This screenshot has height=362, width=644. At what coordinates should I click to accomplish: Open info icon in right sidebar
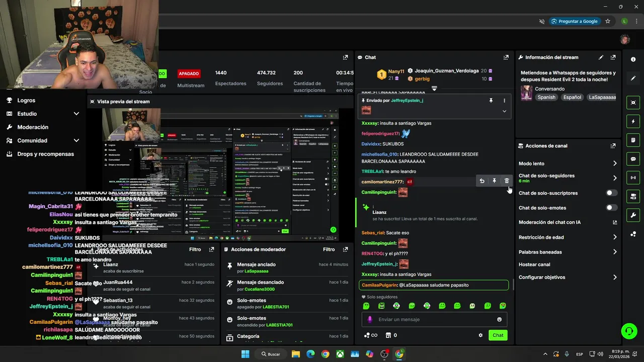633,59
